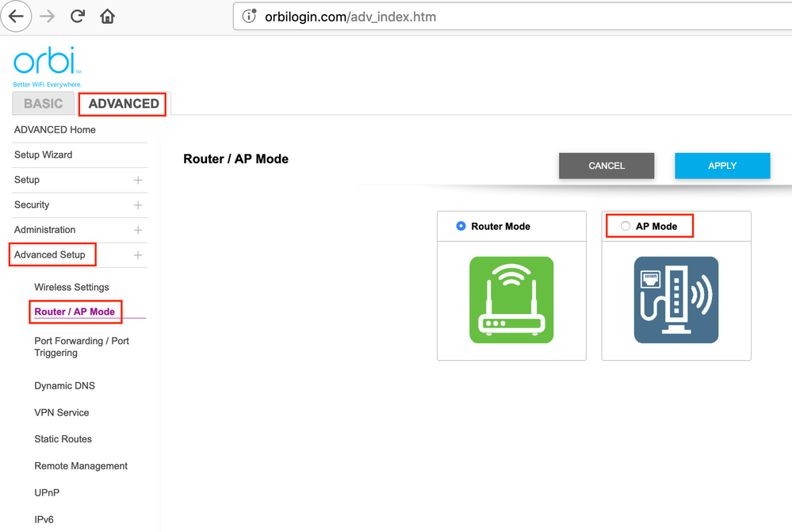
Task: Expand the Administration section plus sign
Action: coord(138,230)
